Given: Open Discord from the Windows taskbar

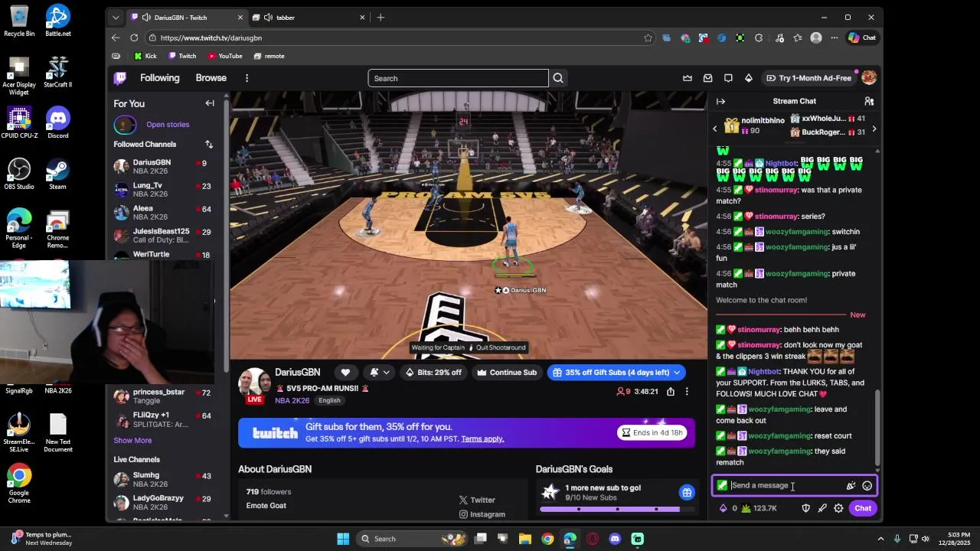Looking at the screenshot, I should point(615,539).
